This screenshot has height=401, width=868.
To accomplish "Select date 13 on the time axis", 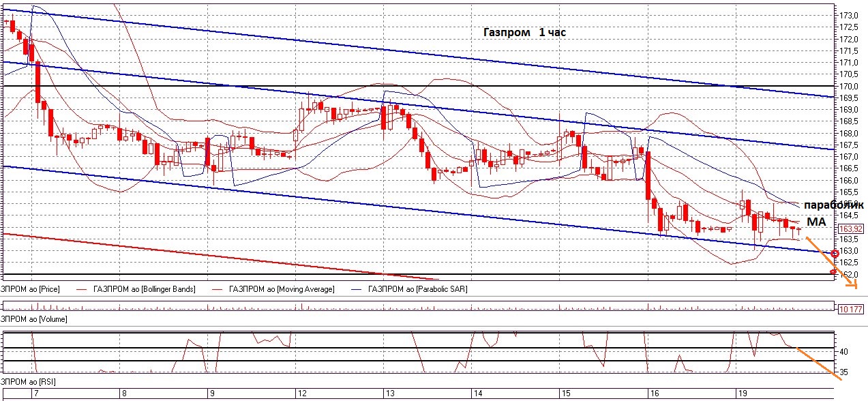I will tap(390, 394).
